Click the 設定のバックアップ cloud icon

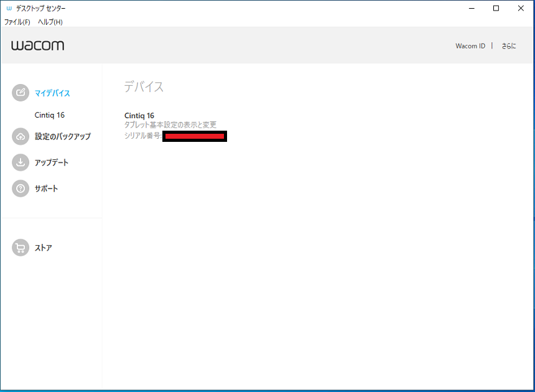(20, 136)
